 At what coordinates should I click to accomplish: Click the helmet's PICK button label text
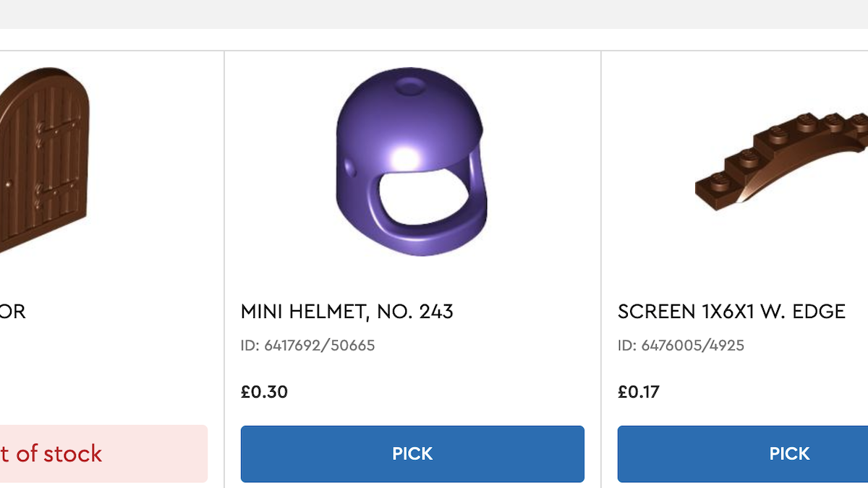coord(412,453)
